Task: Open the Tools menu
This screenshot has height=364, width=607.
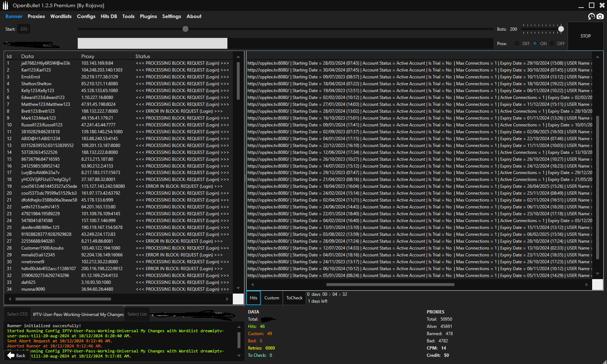Action: pyautogui.click(x=128, y=16)
